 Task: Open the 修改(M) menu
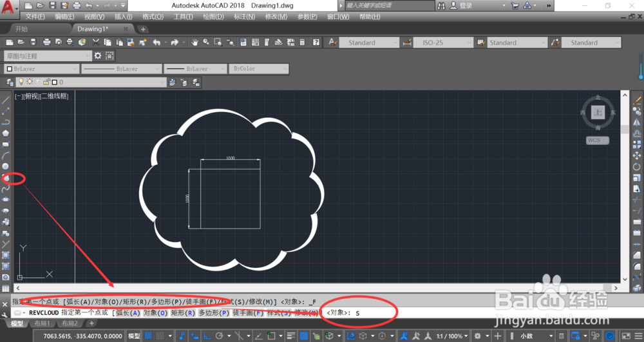pos(276,16)
